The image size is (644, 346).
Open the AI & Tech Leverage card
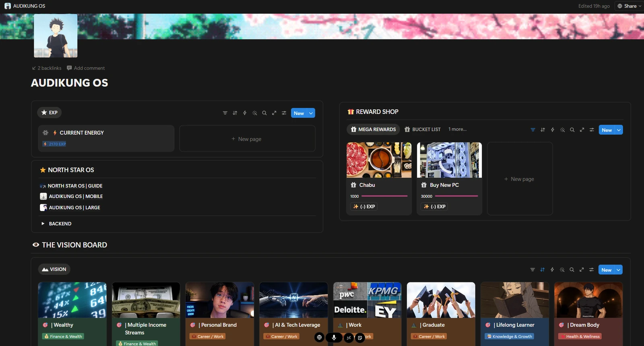tap(294, 314)
